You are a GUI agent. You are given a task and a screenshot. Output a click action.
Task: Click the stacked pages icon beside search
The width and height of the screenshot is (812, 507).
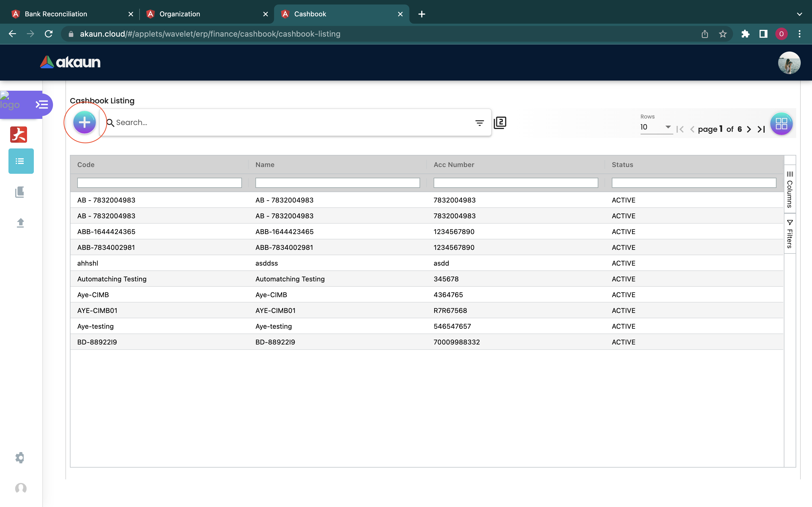click(x=500, y=123)
